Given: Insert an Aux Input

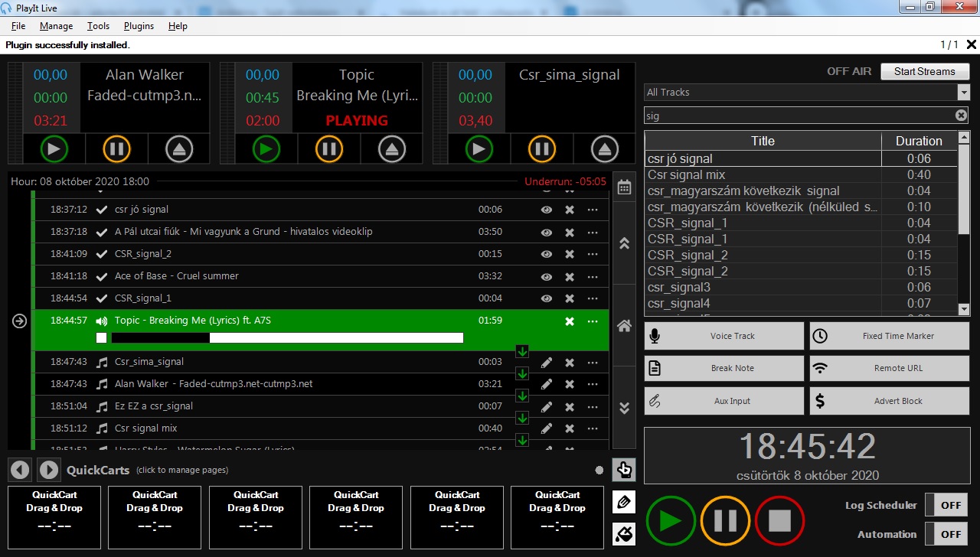Looking at the screenshot, I should click(x=724, y=401).
